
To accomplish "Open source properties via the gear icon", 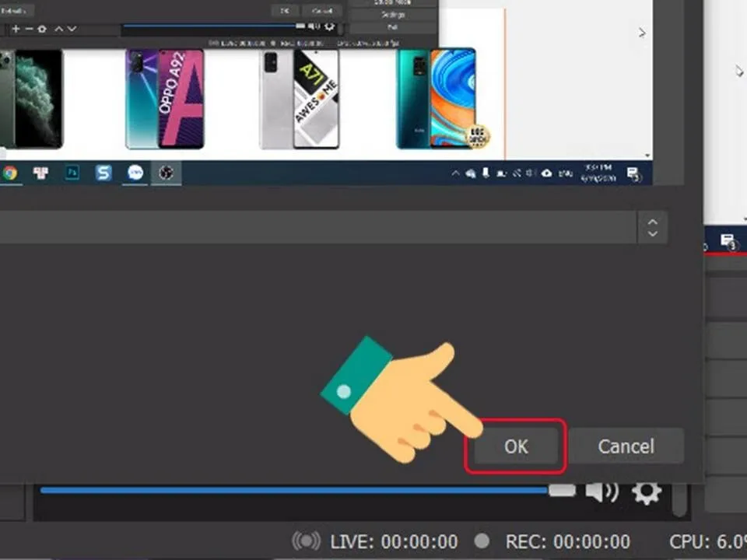I will [40, 28].
